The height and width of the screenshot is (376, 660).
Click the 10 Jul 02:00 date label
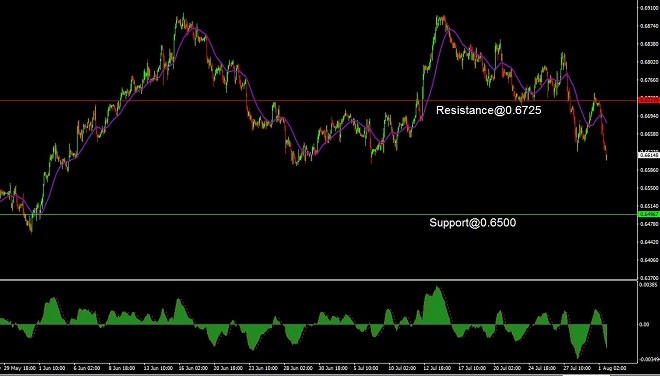tap(402, 368)
